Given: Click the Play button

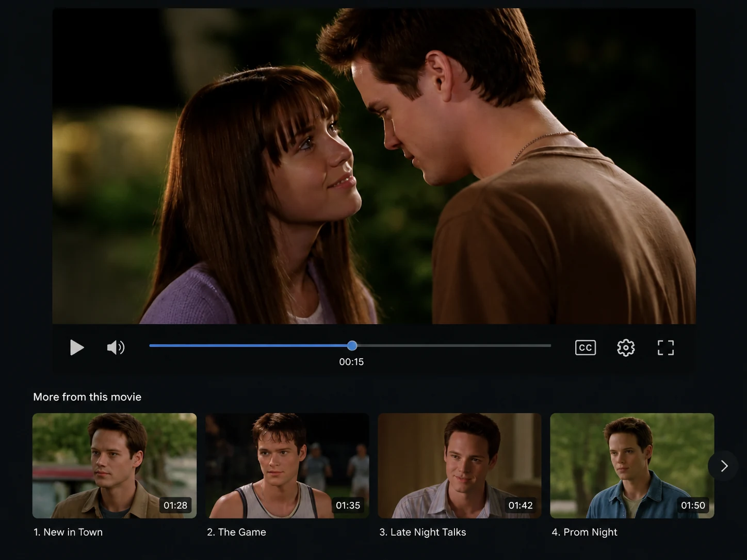Looking at the screenshot, I should (76, 348).
